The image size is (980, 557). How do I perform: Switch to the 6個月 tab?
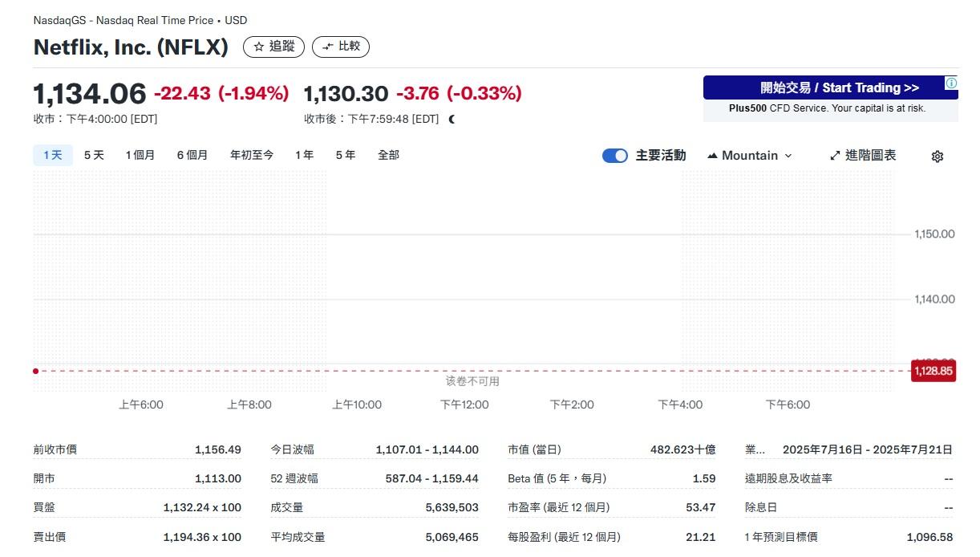pos(192,155)
